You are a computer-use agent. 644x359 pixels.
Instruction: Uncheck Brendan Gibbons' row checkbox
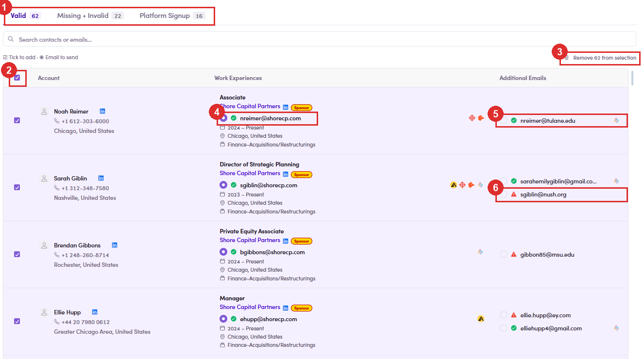pyautogui.click(x=17, y=254)
